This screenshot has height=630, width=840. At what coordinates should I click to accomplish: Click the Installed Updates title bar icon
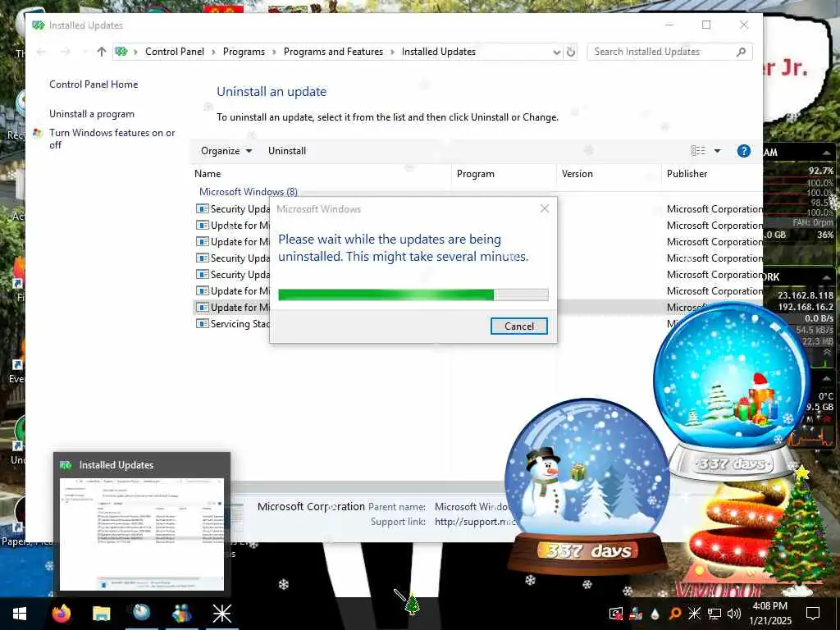(38, 25)
